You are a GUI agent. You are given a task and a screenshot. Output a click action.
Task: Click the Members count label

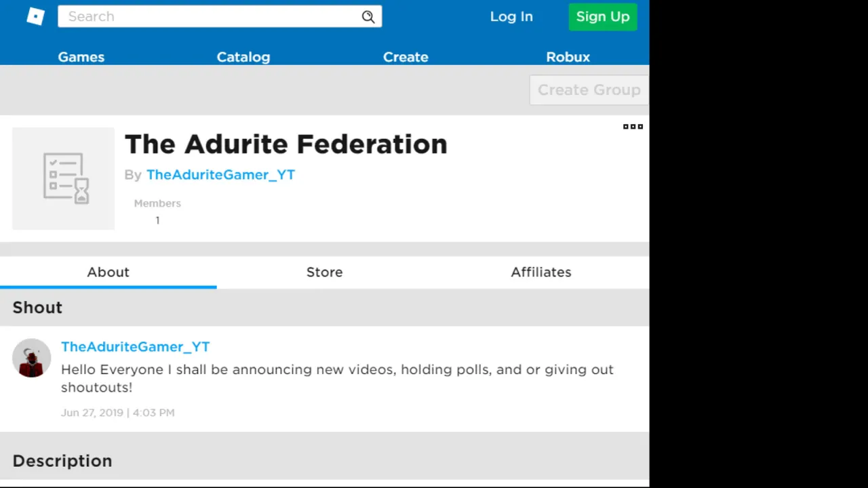click(157, 203)
